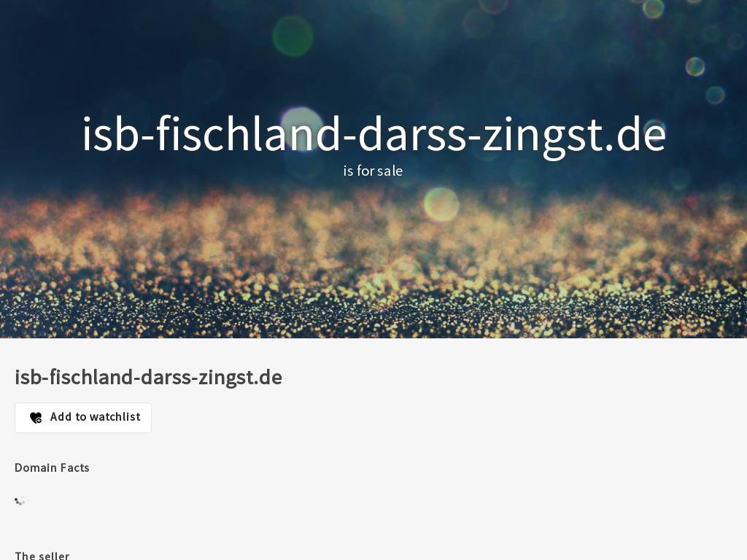
Task: Click the "Add to watchlist" label text
Action: coord(96,417)
